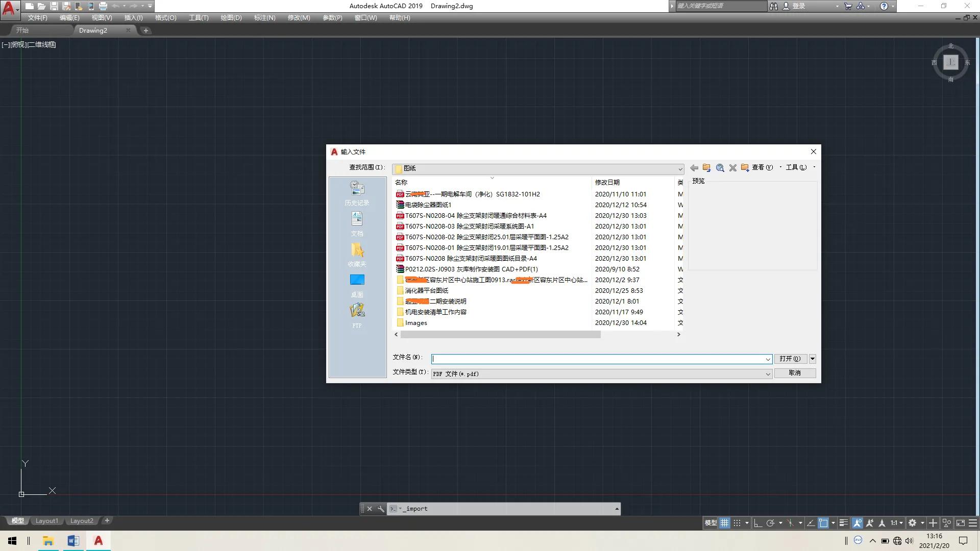Click keyword search field in title bar
The height and width of the screenshot is (551, 980).
[721, 6]
